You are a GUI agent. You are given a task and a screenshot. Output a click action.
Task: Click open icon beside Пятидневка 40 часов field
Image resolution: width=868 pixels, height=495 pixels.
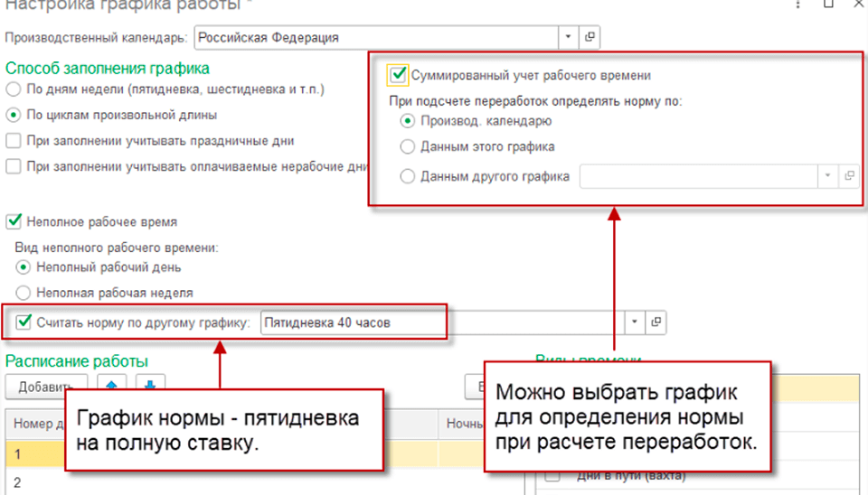pyautogui.click(x=657, y=322)
